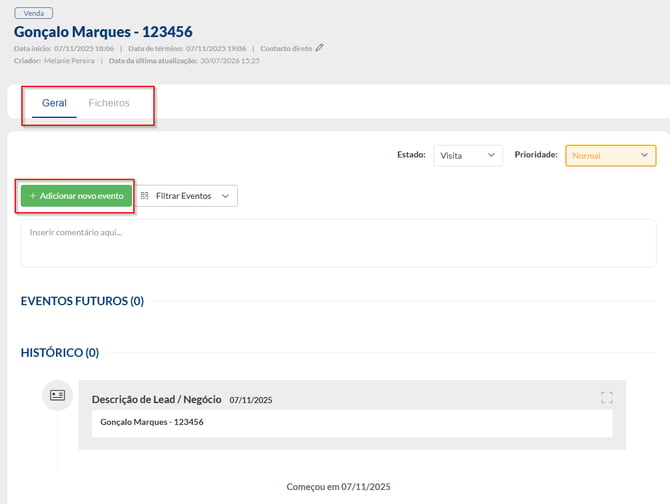Click the chevron arrow in the Prioridade field

(x=644, y=155)
